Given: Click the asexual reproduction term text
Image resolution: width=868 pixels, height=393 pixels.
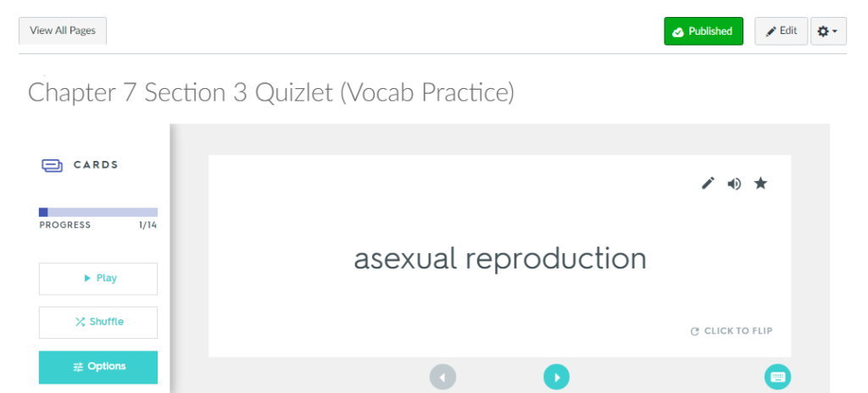Looking at the screenshot, I should tap(499, 258).
